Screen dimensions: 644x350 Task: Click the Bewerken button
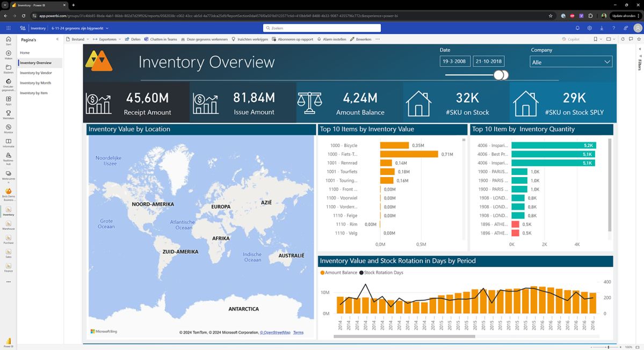[x=360, y=39]
